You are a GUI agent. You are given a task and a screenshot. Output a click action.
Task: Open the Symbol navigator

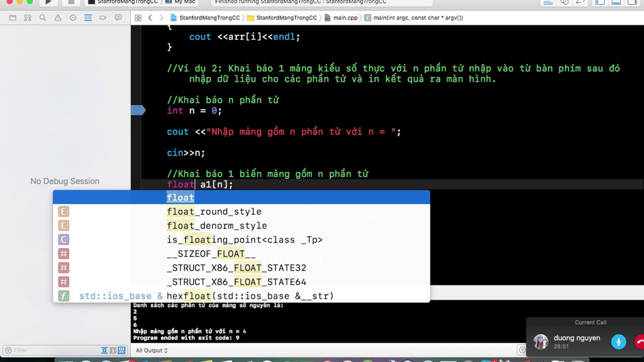click(x=27, y=18)
